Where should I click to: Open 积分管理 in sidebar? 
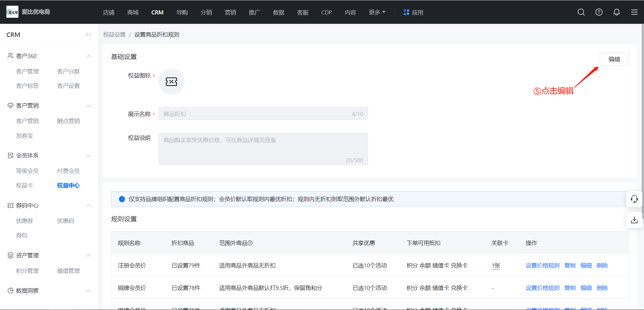[x=28, y=271]
